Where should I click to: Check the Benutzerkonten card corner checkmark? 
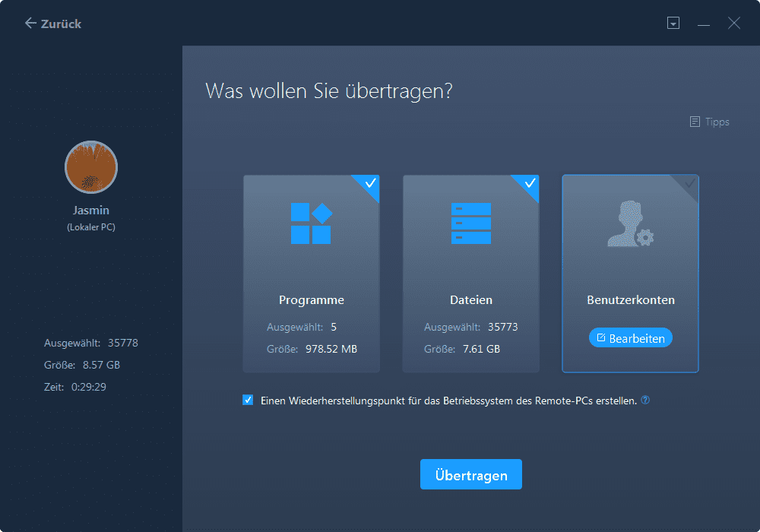689,183
